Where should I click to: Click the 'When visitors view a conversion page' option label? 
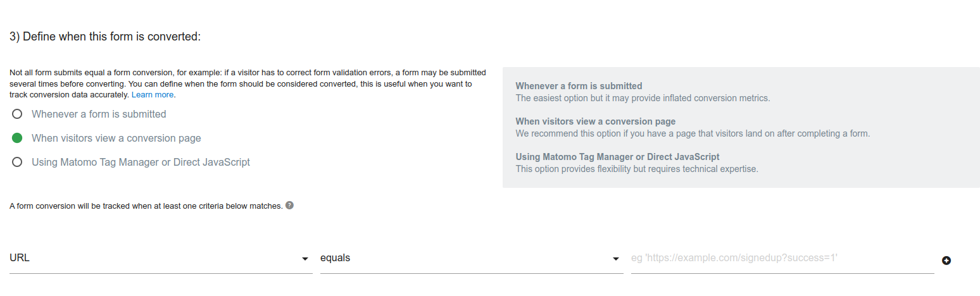tap(116, 138)
